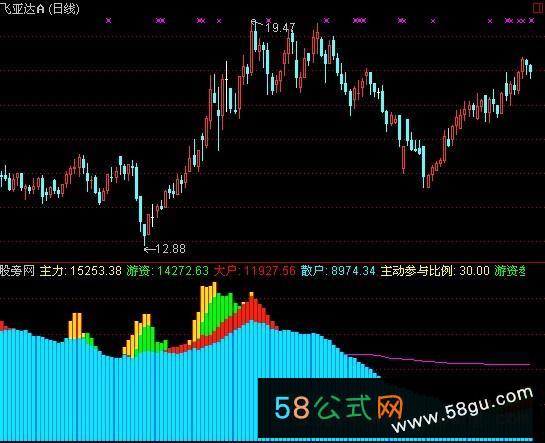Switch the (日线) daily period label
The width and height of the screenshot is (545, 443).
(x=64, y=9)
